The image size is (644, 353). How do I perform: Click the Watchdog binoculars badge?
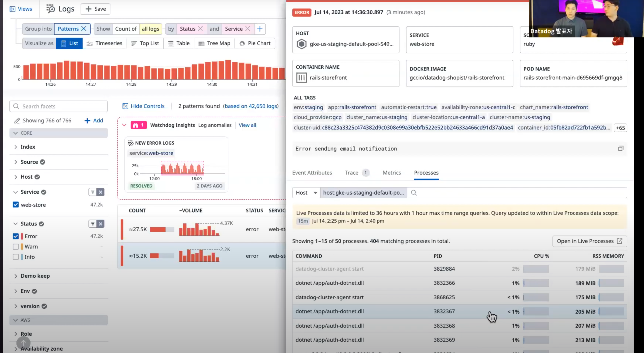(138, 125)
